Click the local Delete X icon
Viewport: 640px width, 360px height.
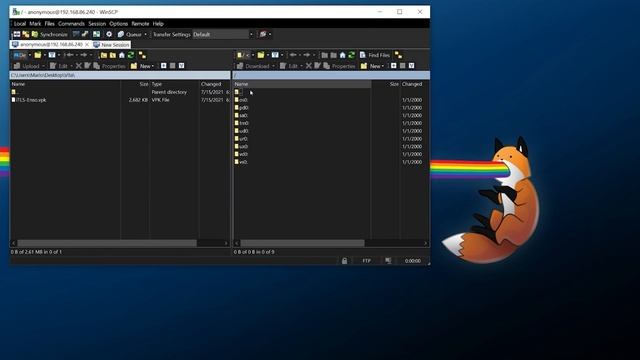[x=79, y=66]
